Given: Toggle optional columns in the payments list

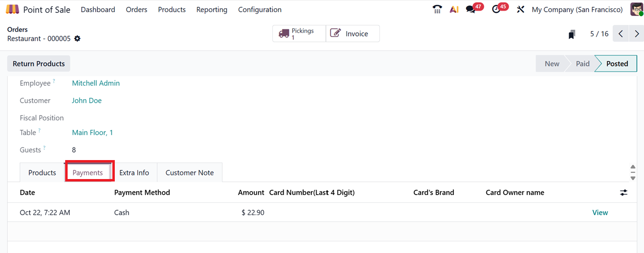Looking at the screenshot, I should [x=624, y=193].
